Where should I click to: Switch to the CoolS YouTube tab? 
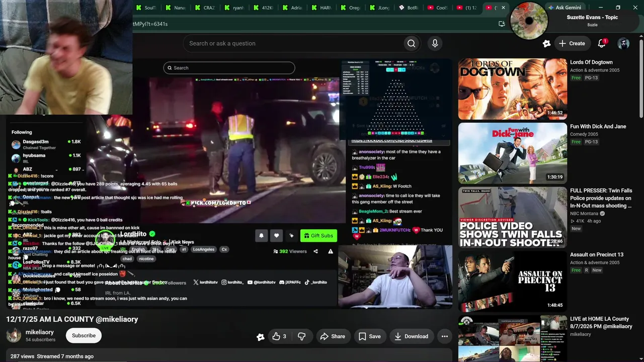(x=438, y=8)
